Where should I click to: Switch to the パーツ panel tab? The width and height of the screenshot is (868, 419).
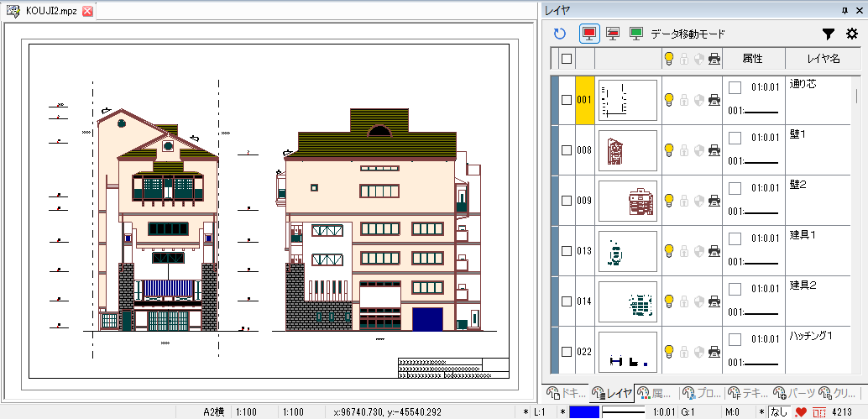793,394
